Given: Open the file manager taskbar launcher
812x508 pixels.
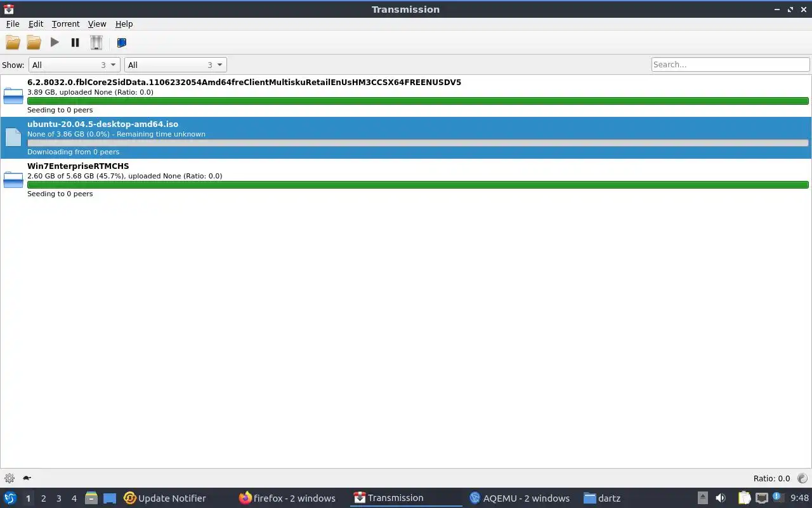Looking at the screenshot, I should point(91,498).
